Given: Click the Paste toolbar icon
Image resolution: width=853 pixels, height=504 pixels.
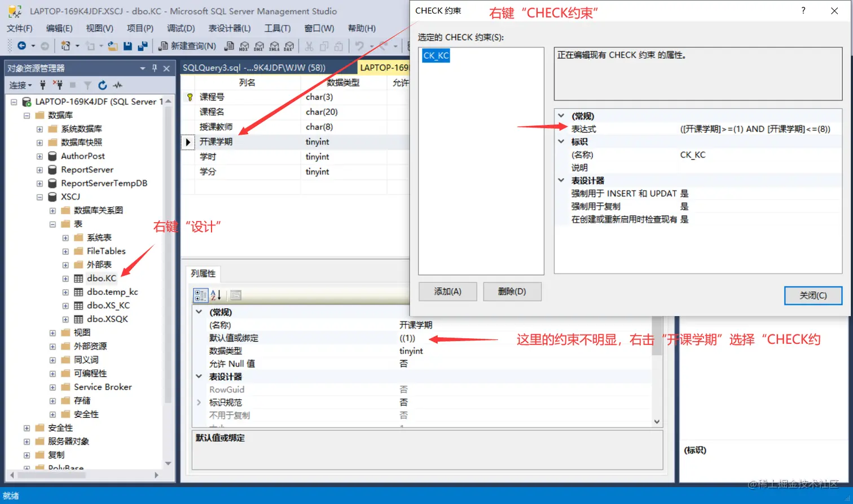Looking at the screenshot, I should tap(338, 46).
